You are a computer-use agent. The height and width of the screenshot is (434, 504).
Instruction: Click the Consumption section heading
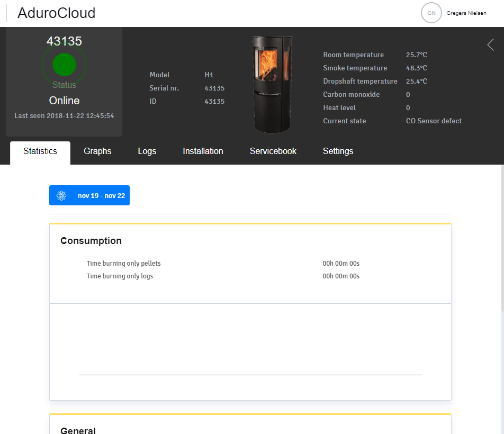[x=91, y=241]
